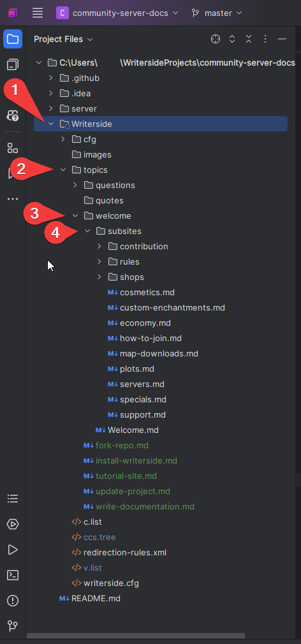Open the main hamburger menu
This screenshot has width=301, height=644.
[38, 13]
